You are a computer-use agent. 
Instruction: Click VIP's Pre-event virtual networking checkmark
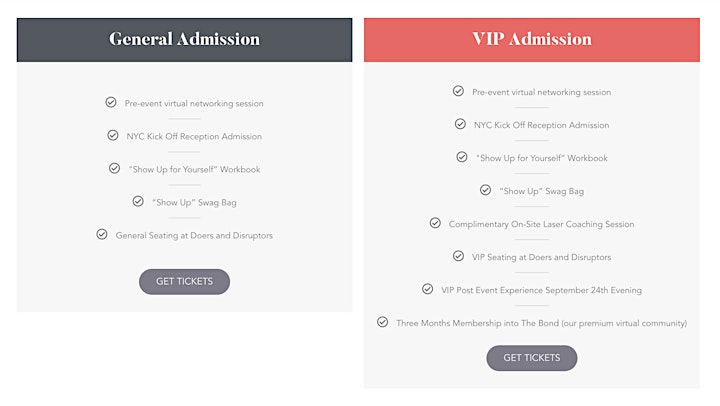[458, 91]
